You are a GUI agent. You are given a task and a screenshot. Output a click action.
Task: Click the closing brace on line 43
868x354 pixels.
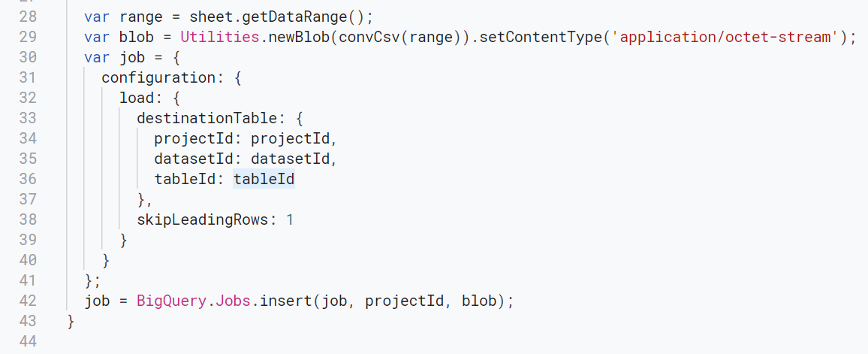(71, 322)
